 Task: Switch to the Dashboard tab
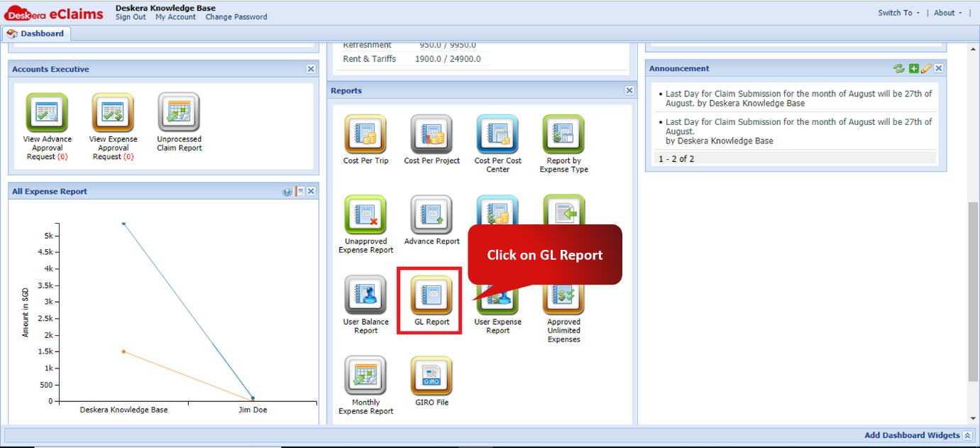35,33
